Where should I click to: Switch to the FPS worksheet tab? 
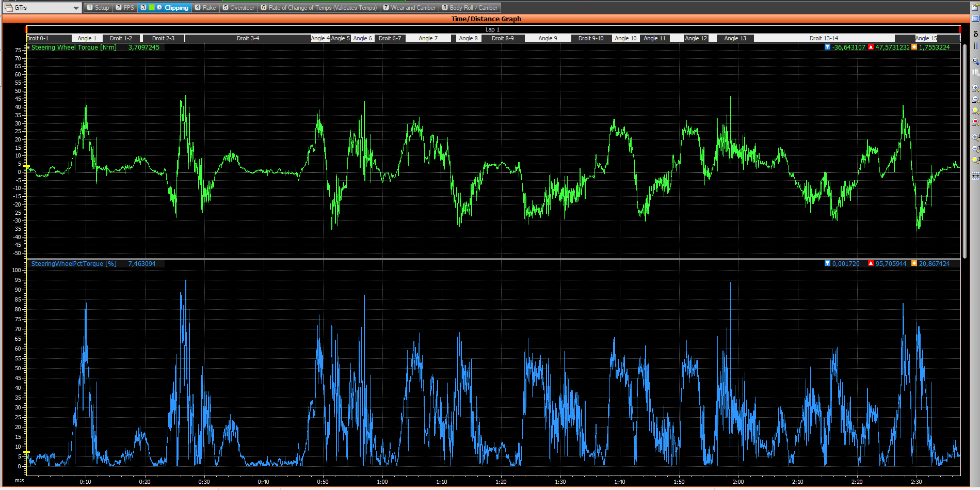coord(125,8)
